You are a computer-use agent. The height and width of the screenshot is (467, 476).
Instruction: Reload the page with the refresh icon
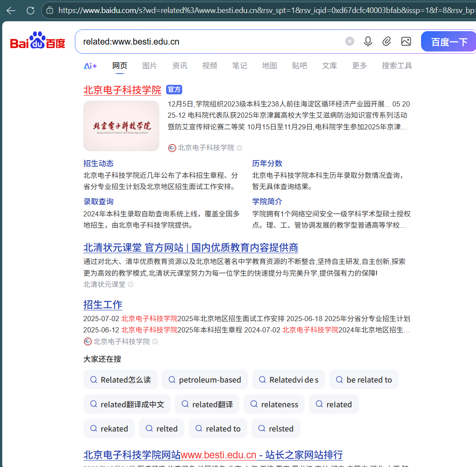click(x=30, y=10)
